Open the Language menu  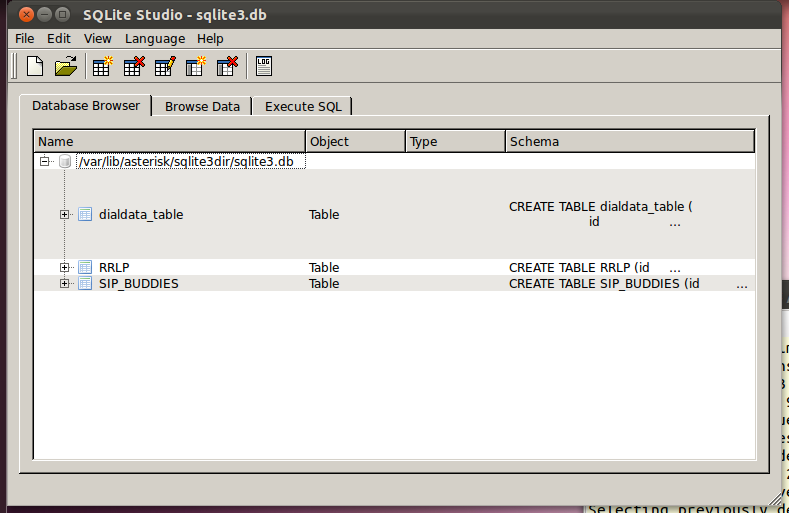[155, 38]
